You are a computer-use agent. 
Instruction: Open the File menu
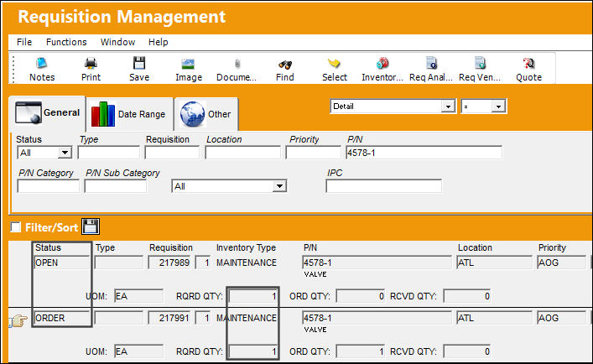pos(24,42)
